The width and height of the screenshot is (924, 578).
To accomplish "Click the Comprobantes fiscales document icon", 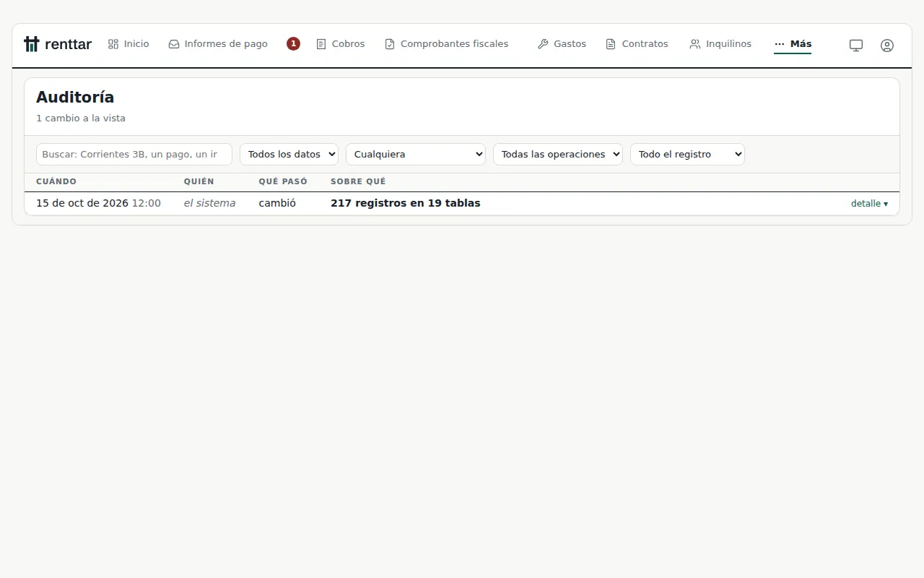I will coord(390,44).
